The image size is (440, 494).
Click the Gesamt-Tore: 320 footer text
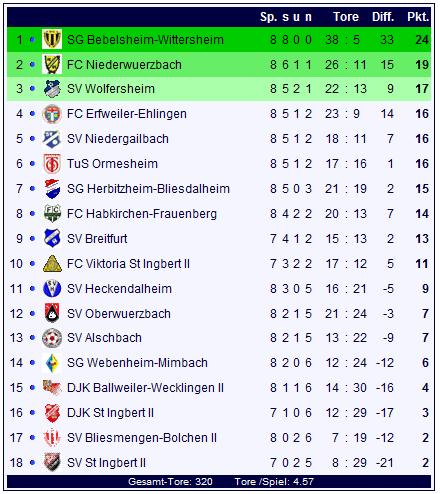point(170,482)
